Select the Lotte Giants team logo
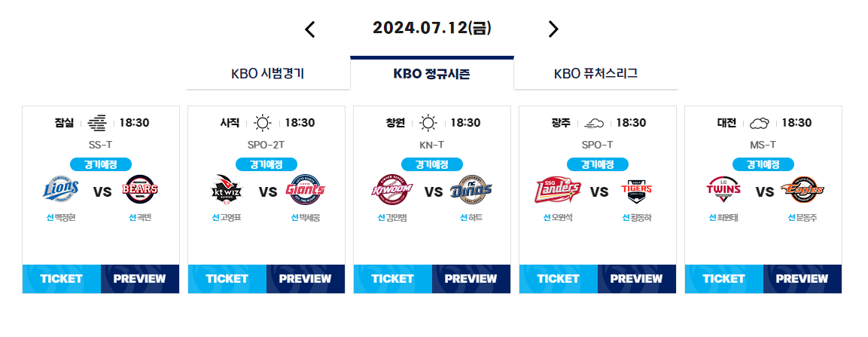868x337 pixels. pos(306,190)
